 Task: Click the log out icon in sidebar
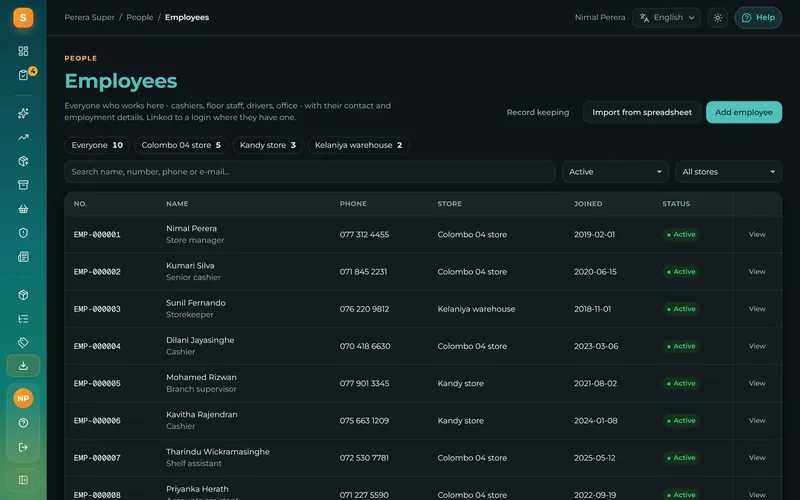coord(23,447)
